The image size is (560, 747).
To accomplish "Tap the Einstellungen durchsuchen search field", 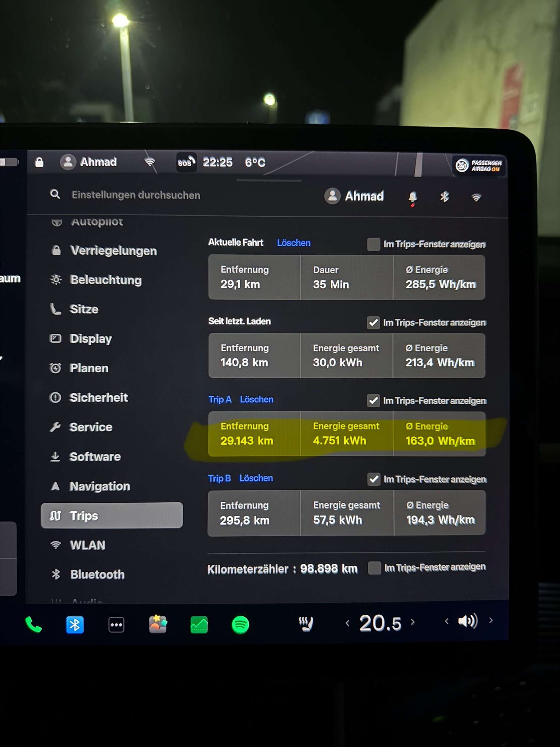I will click(x=136, y=195).
